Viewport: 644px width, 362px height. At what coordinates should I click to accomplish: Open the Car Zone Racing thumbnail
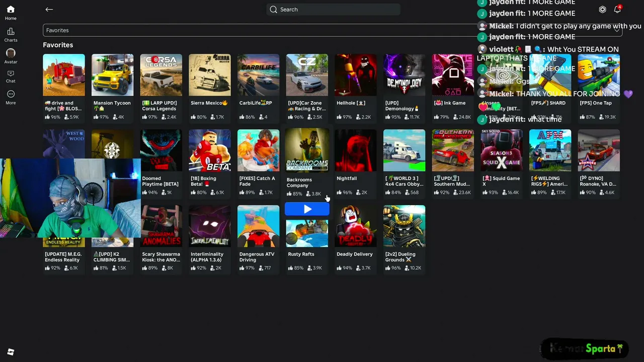(x=307, y=75)
